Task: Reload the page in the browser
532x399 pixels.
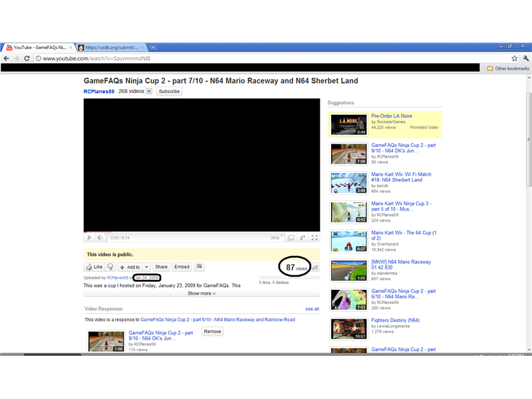Action: (25, 59)
